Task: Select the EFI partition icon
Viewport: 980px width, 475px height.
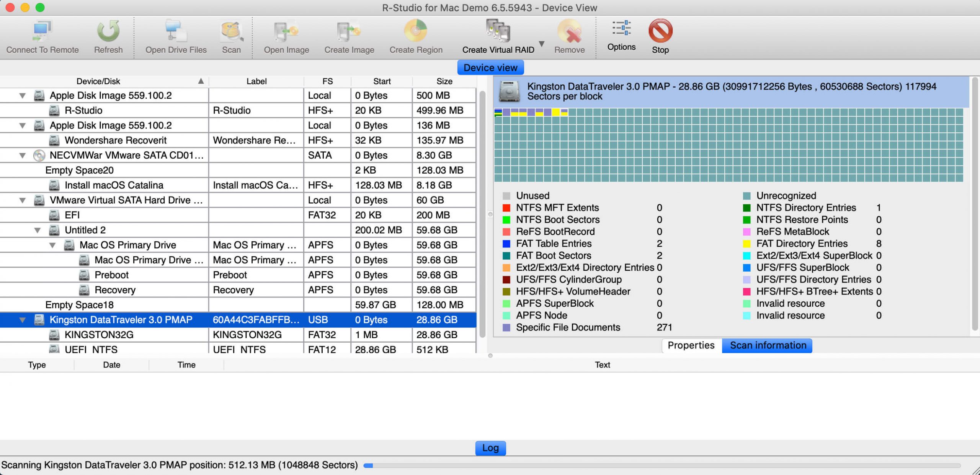Action: tap(54, 215)
